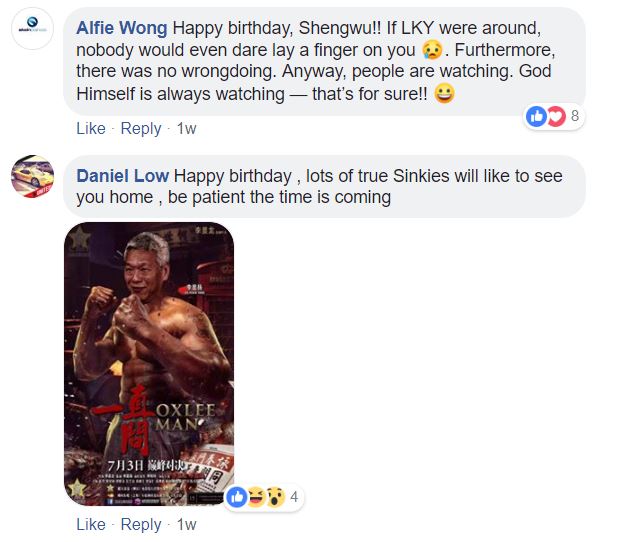This screenshot has width=632, height=542.
Task: Open the Alfie Wong name link
Action: [122, 28]
